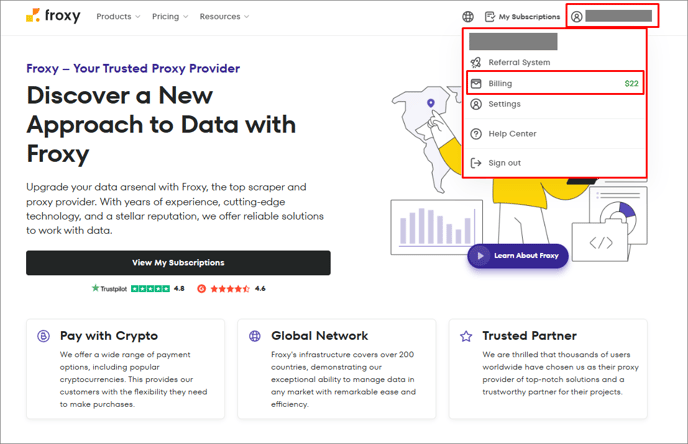Open Settings from the account menu
The height and width of the screenshot is (444, 688).
pyautogui.click(x=555, y=104)
